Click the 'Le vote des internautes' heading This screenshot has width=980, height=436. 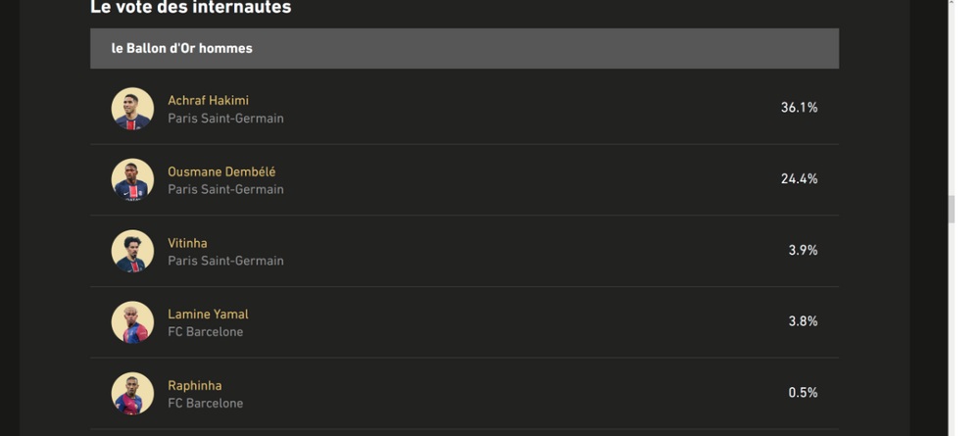tap(190, 8)
